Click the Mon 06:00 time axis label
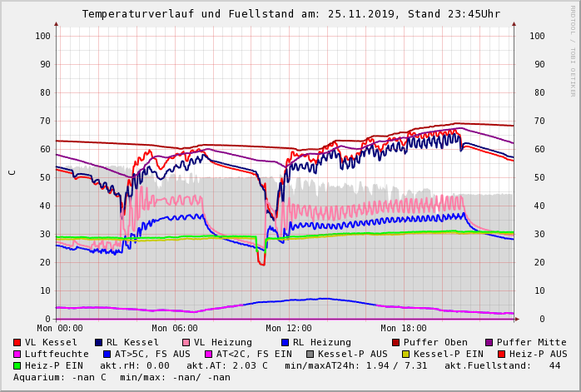This screenshot has width=581, height=392. click(x=175, y=329)
